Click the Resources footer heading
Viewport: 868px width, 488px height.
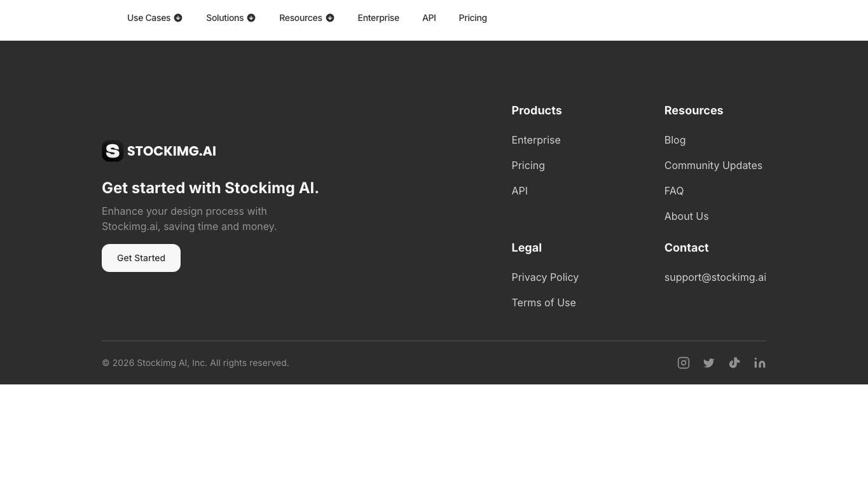(x=694, y=111)
